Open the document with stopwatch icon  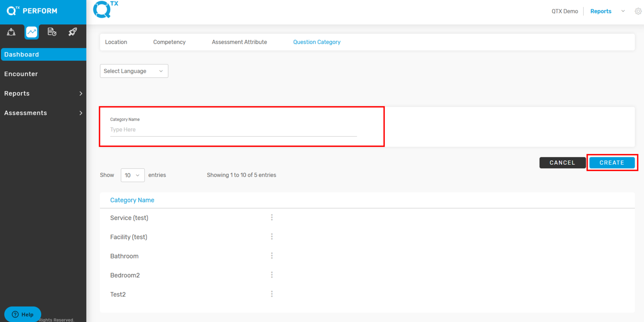52,32
